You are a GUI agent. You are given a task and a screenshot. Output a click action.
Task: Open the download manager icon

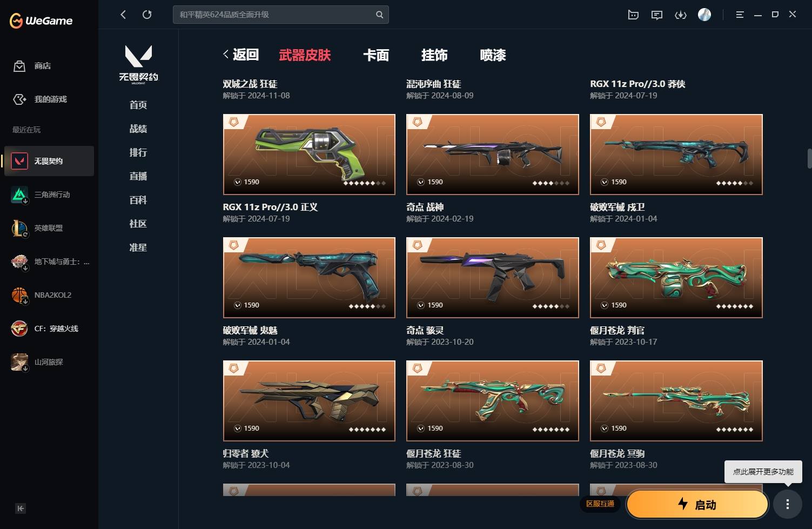point(681,15)
